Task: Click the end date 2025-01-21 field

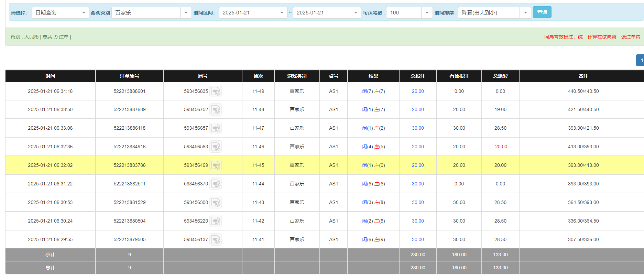Action: 321,13
